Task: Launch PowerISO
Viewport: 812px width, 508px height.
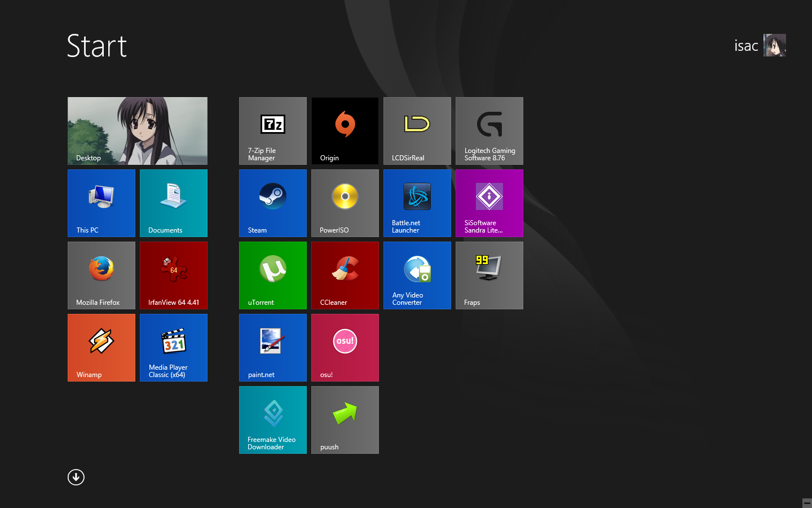Action: [x=345, y=203]
